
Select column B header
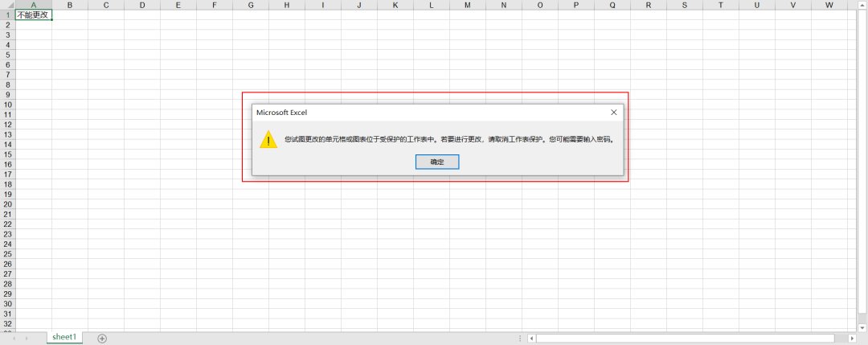click(x=70, y=5)
